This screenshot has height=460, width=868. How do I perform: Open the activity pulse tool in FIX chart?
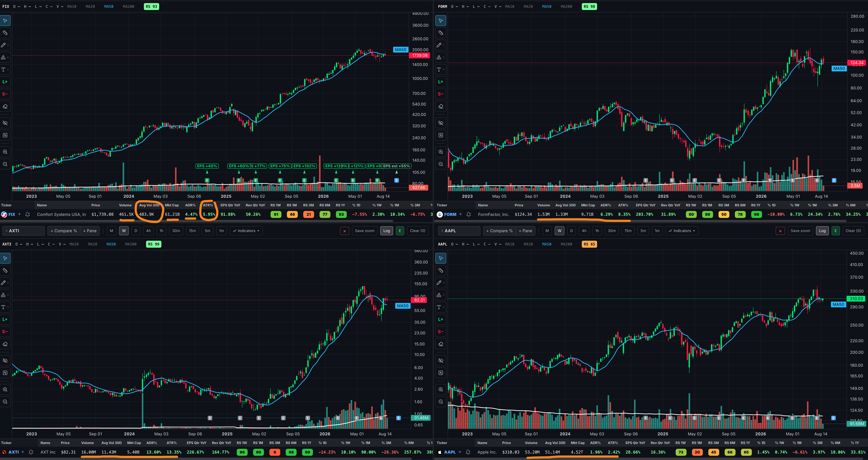pyautogui.click(x=5, y=135)
